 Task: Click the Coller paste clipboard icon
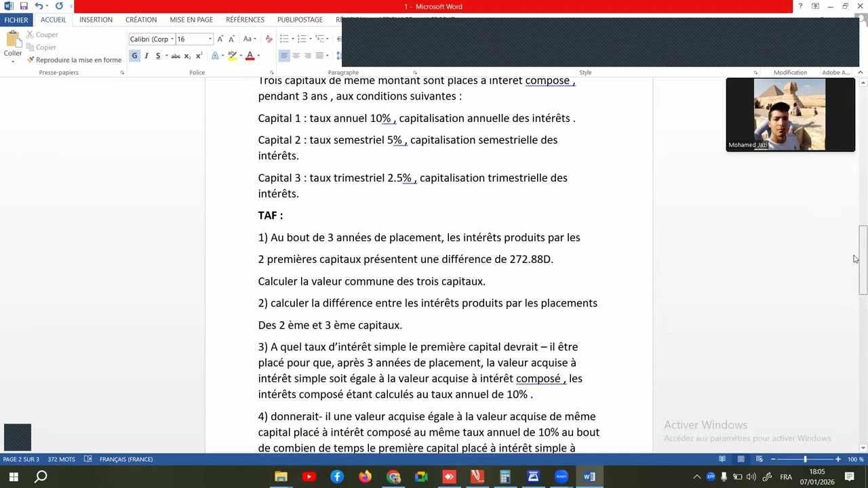click(x=13, y=39)
